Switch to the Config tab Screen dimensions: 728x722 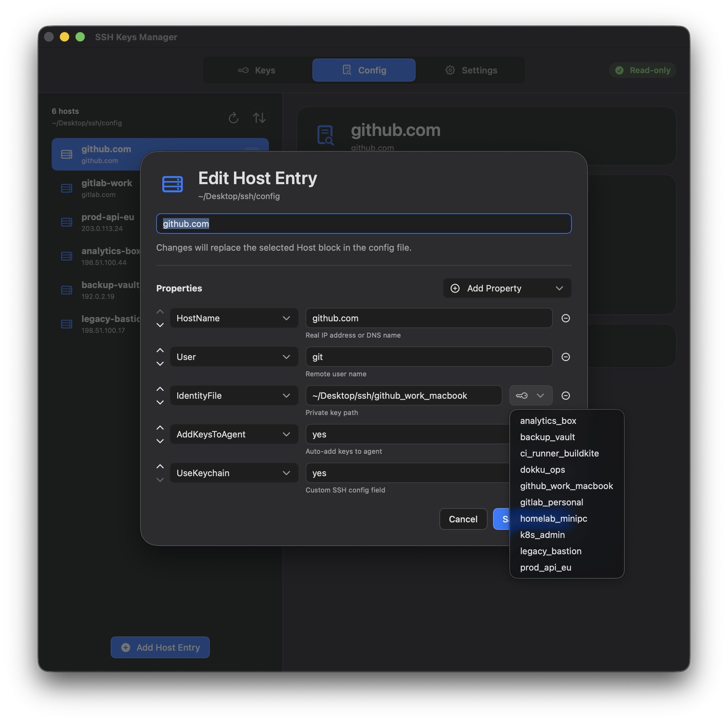click(364, 70)
